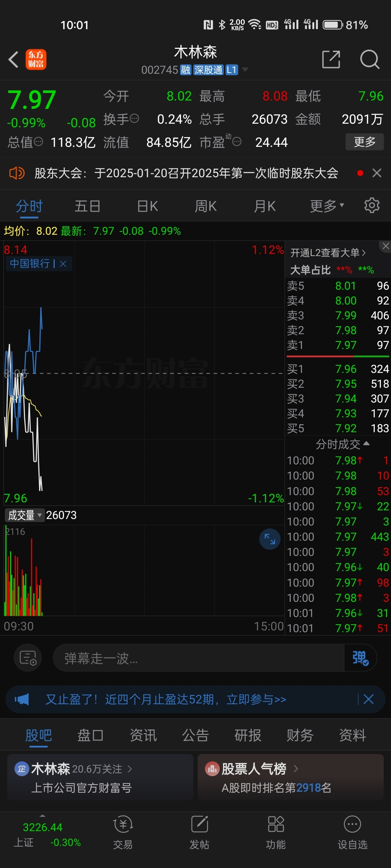Tap the 深股通 badge
The height and width of the screenshot is (868, 391).
(208, 70)
